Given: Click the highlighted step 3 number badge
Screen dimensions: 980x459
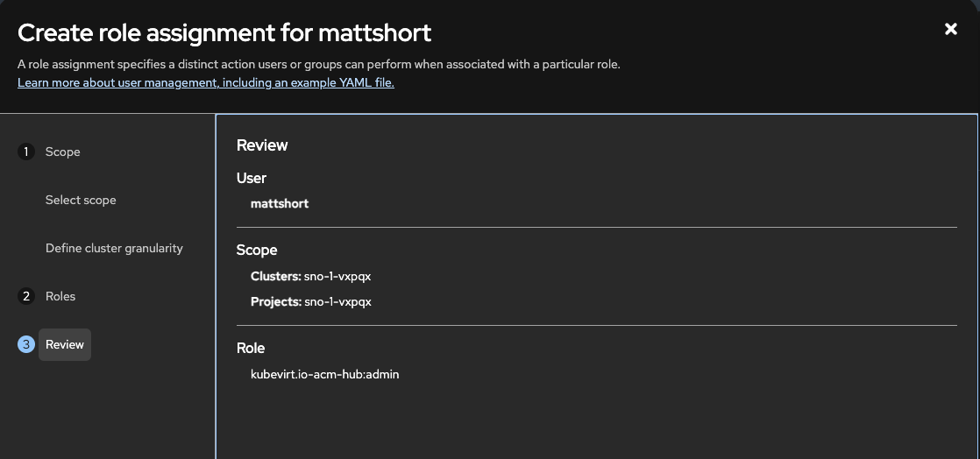Looking at the screenshot, I should [x=26, y=344].
